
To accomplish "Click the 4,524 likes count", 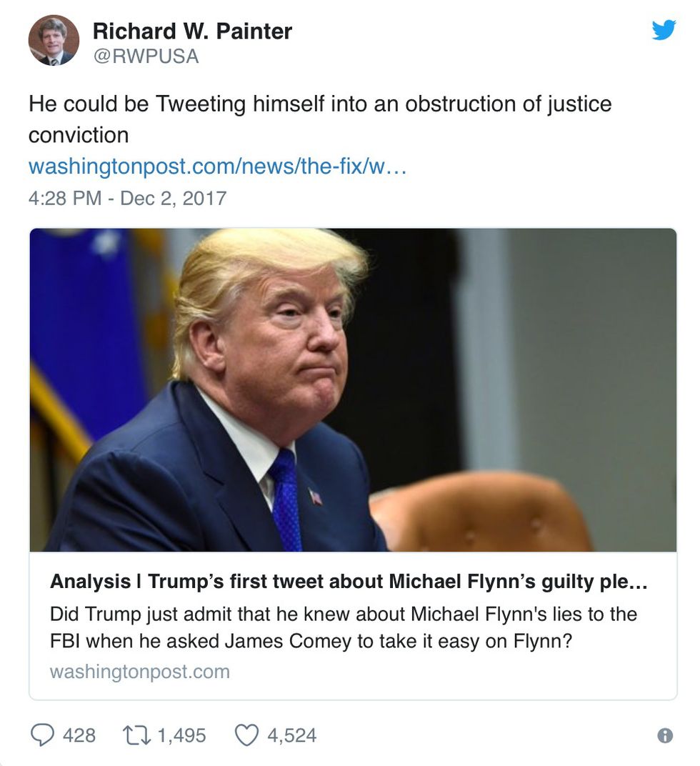I will pos(291,735).
